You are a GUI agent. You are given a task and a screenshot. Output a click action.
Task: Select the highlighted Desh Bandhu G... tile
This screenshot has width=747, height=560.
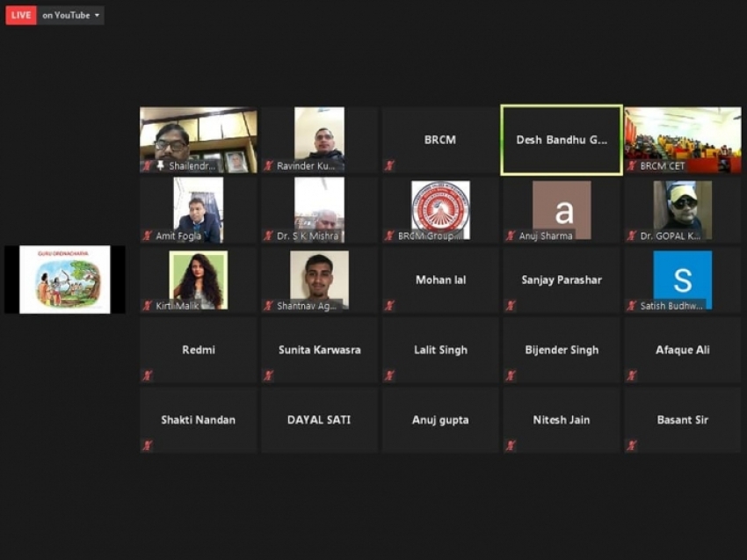(x=561, y=140)
